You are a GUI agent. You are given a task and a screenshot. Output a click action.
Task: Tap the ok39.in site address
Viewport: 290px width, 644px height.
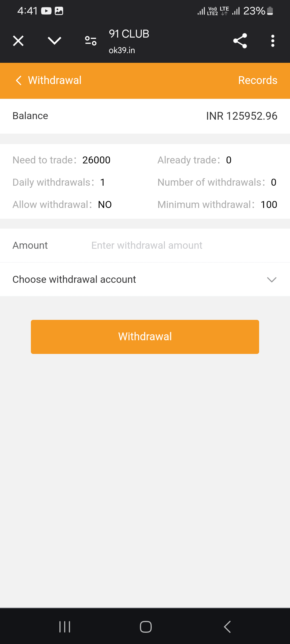[122, 50]
